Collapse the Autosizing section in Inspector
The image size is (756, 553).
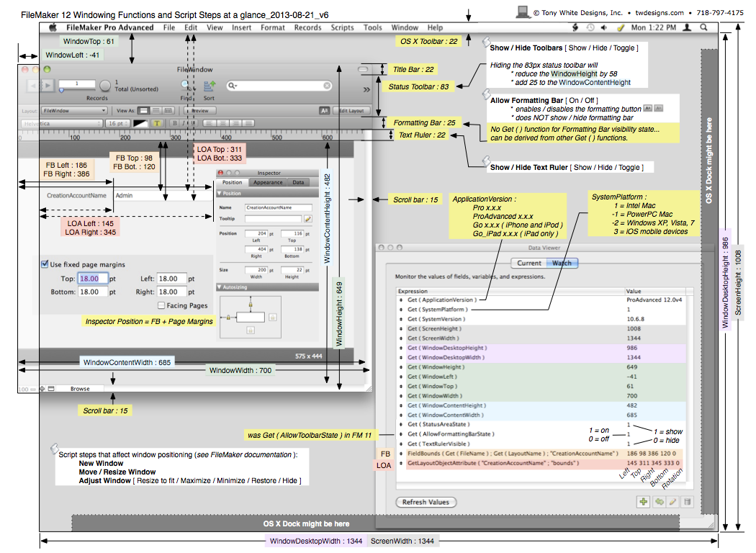[220, 287]
